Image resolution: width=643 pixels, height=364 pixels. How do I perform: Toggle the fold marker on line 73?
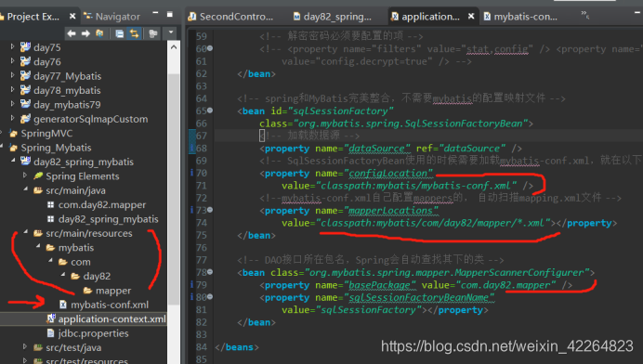pyautogui.click(x=210, y=210)
